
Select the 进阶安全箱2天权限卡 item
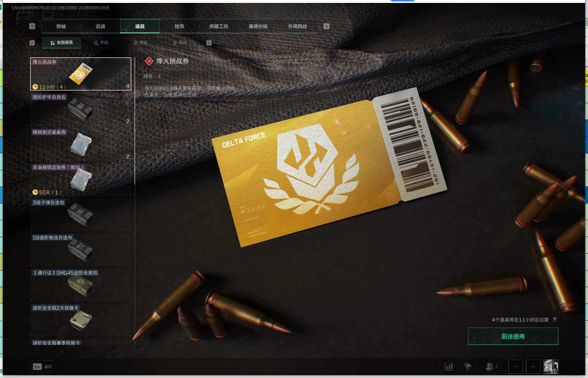(81, 320)
